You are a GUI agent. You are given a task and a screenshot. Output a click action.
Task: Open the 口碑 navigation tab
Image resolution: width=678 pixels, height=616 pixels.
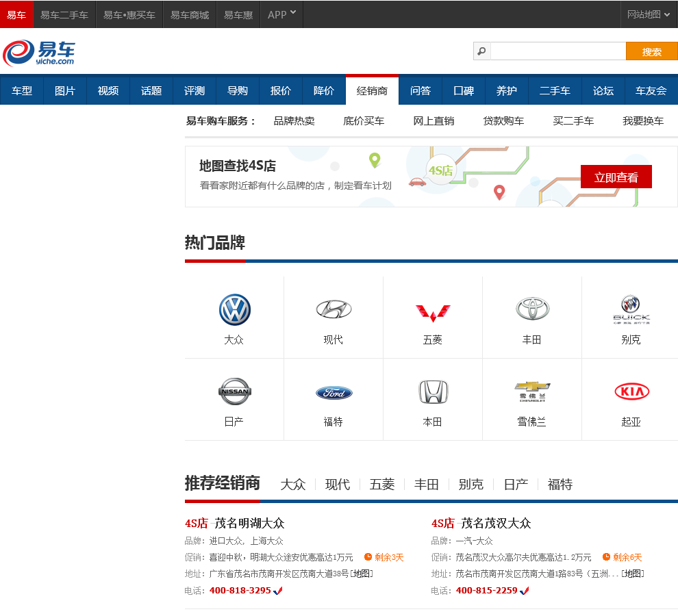click(x=464, y=91)
